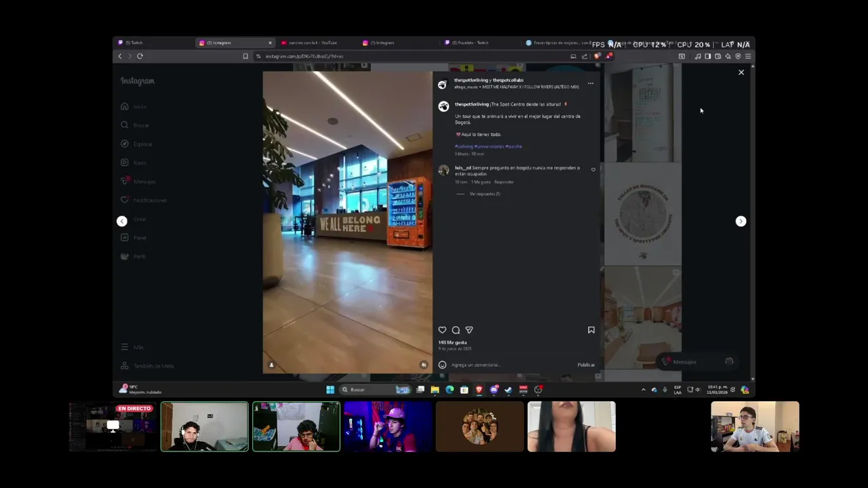The image size is (868, 488).
Task: Unmute the reel with the speaker icon
Action: click(x=424, y=365)
